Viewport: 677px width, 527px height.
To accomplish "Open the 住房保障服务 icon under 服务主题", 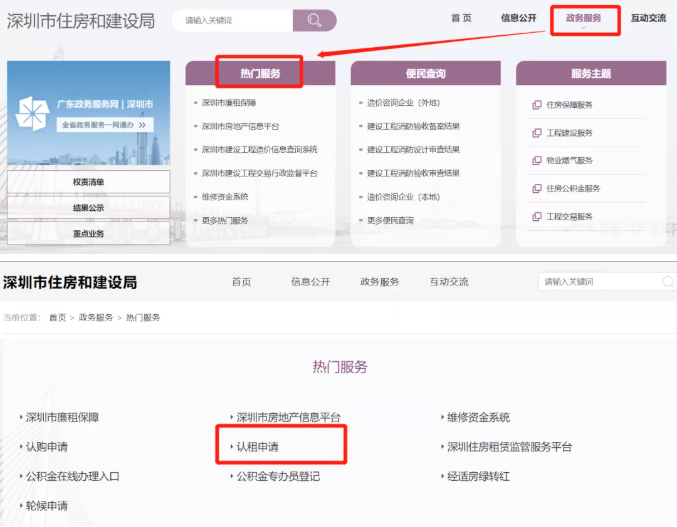I will tap(537, 105).
